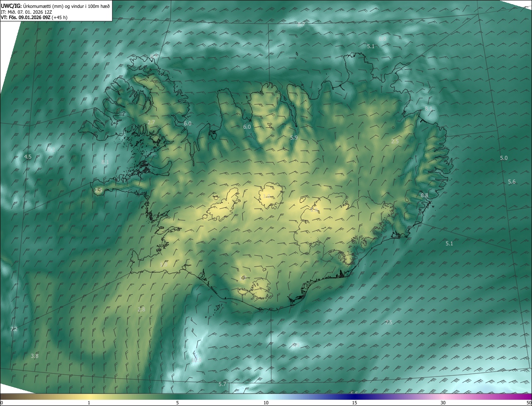Select the valid time 'VT: Fös. 09.01.2026 09Z (+45 h)'
Image resolution: width=532 pixels, height=406 pixels.
click(34, 17)
